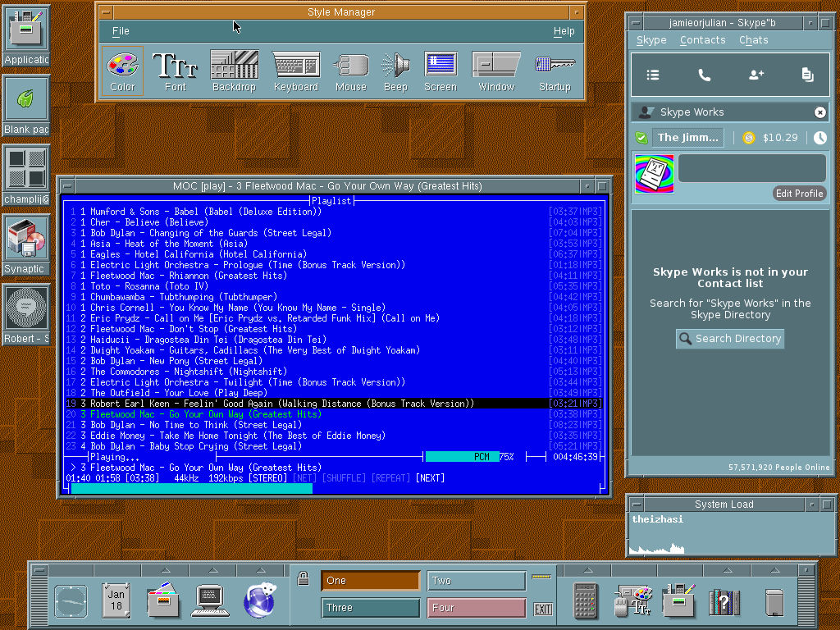Open the calculator icon on panel

(585, 600)
